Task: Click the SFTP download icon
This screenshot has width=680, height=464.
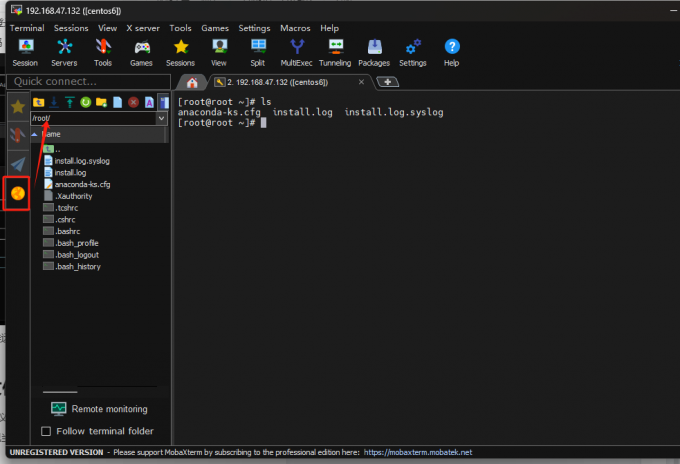Action: [x=54, y=102]
